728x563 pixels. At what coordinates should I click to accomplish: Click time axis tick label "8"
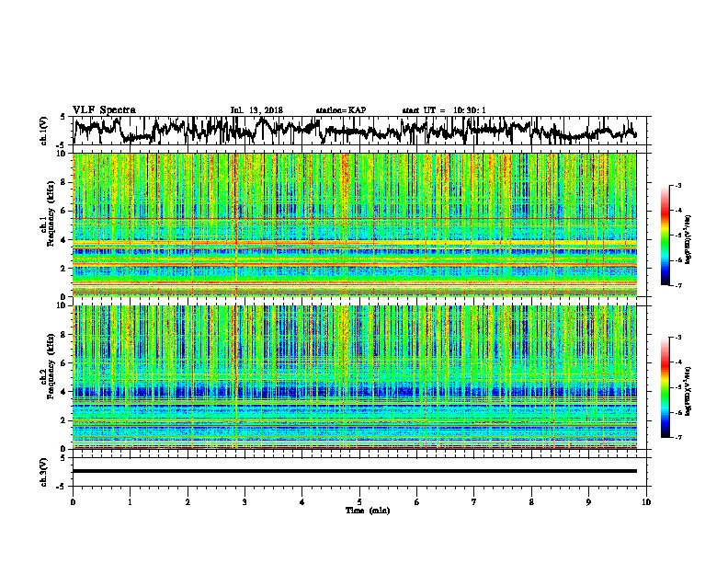tap(531, 502)
